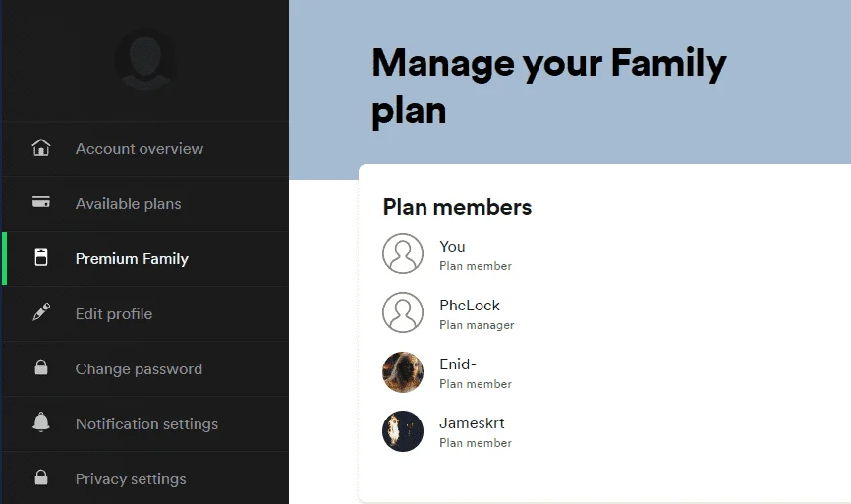Click Jameskrt's profile picture

click(x=403, y=431)
